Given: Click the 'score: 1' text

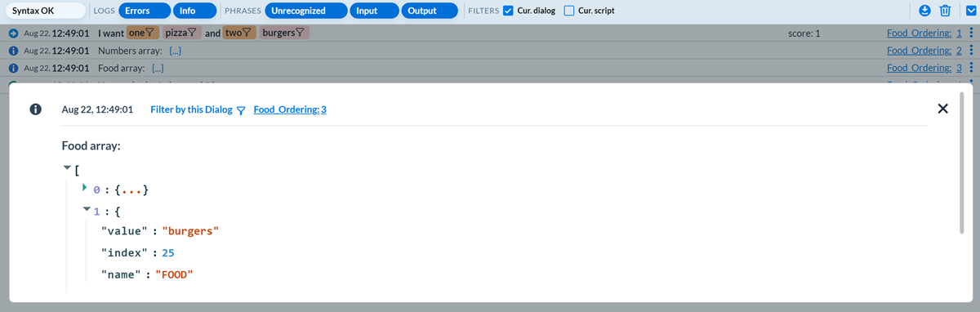Looking at the screenshot, I should pyautogui.click(x=804, y=33).
